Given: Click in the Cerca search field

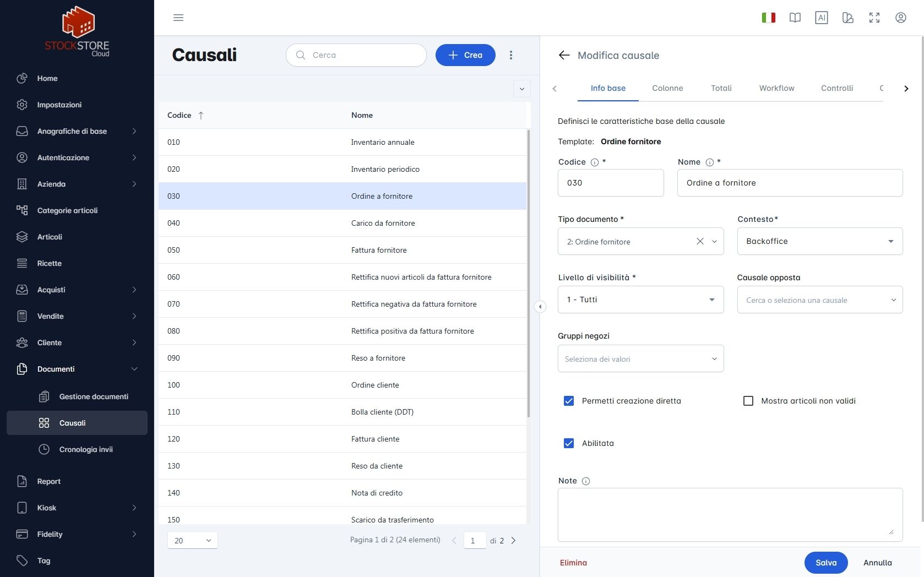Looking at the screenshot, I should [x=356, y=55].
